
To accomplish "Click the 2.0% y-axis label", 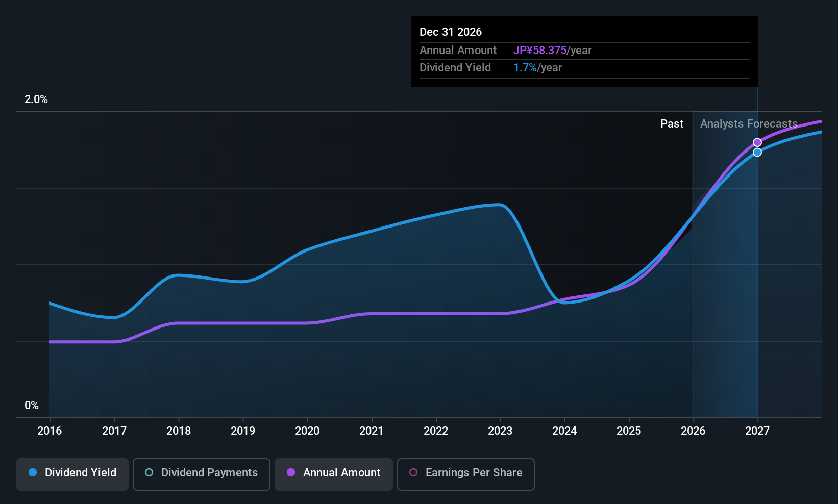I will coord(36,99).
